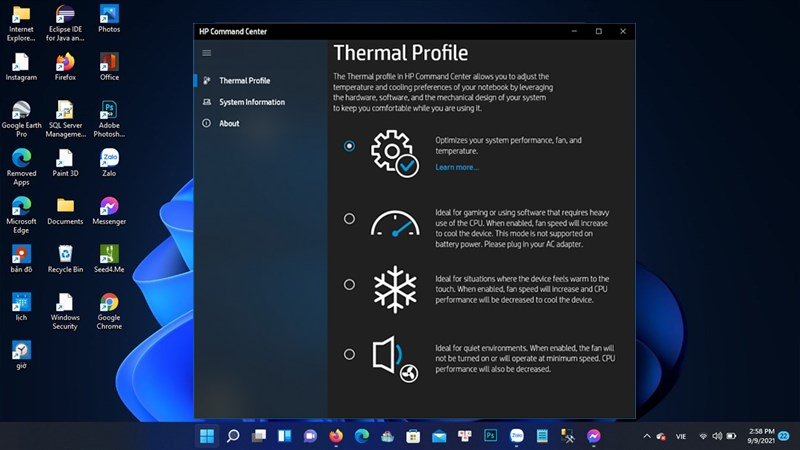Click the speaker and fan quiet icon
The image size is (800, 450).
[x=395, y=359]
